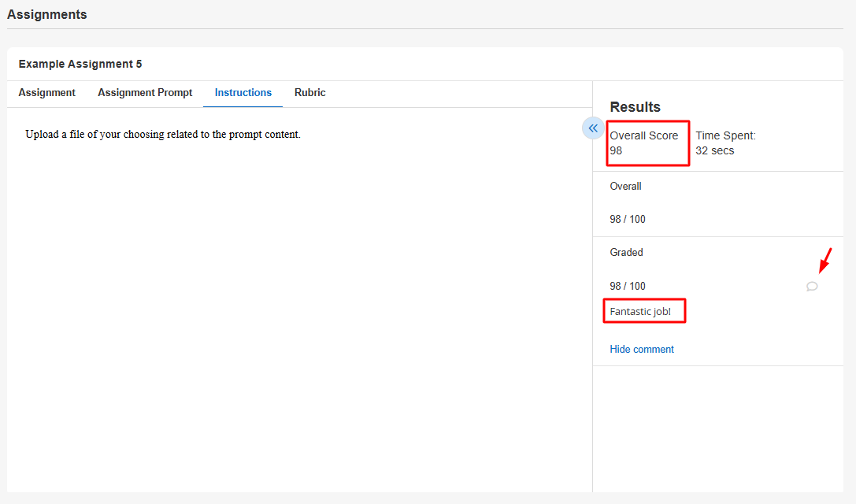Click the comment bubble icon in the Graded row
Image resolution: width=856 pixels, height=504 pixels.
pyautogui.click(x=812, y=287)
